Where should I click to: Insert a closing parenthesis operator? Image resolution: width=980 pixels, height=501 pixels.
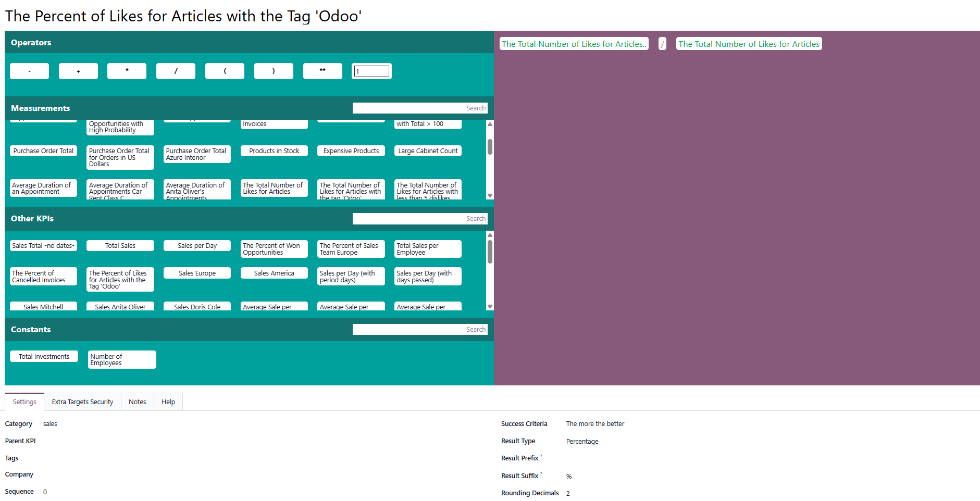[x=274, y=71]
